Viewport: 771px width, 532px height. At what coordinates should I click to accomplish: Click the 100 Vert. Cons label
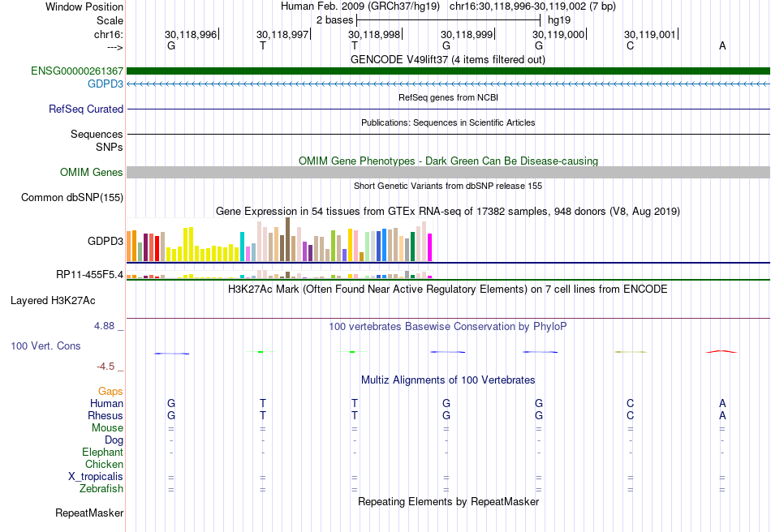(x=45, y=345)
